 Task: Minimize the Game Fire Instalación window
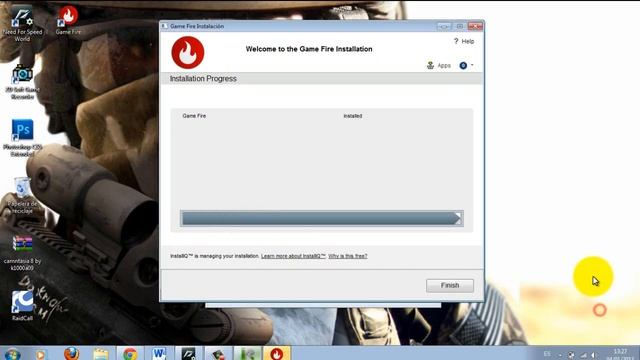click(x=444, y=26)
